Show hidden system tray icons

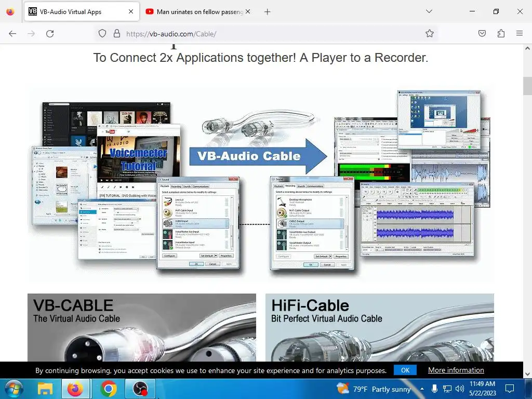422,389
